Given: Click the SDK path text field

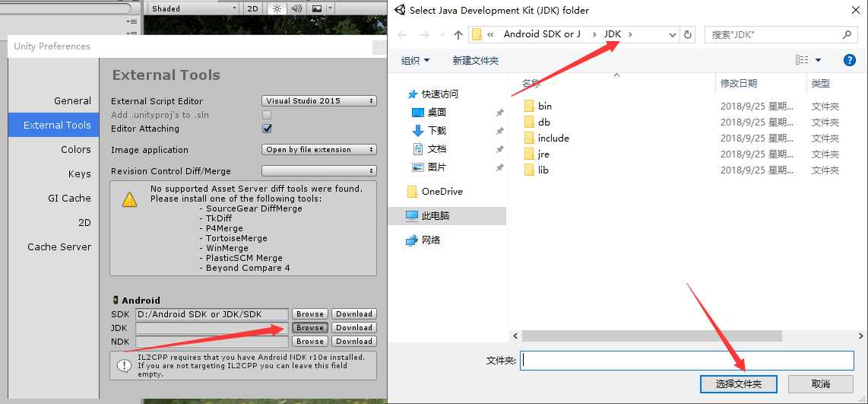Looking at the screenshot, I should coord(212,313).
